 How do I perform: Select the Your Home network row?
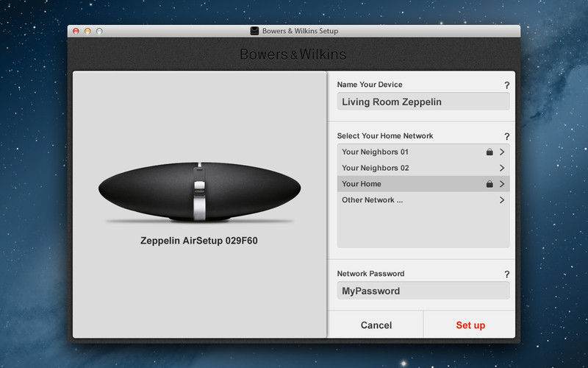(x=423, y=184)
